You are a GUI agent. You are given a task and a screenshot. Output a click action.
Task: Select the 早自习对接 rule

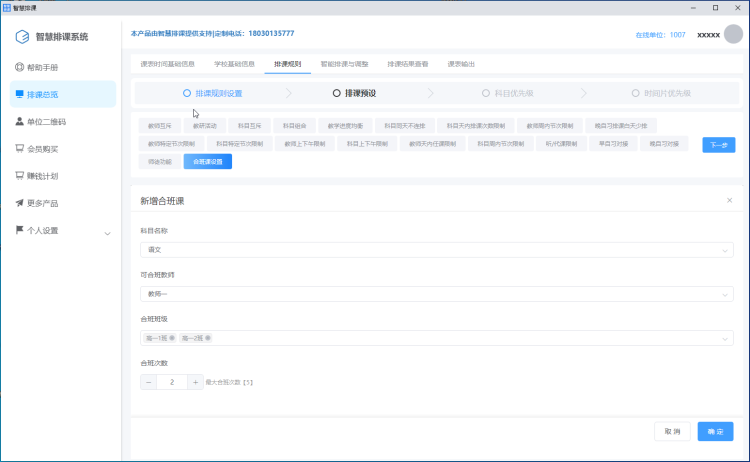[613, 143]
